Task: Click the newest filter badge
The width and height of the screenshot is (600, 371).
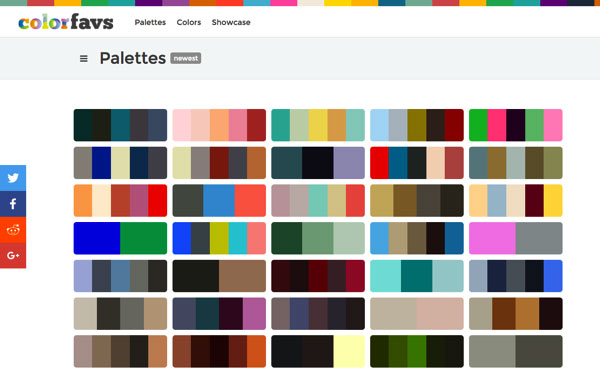Action: click(x=186, y=58)
